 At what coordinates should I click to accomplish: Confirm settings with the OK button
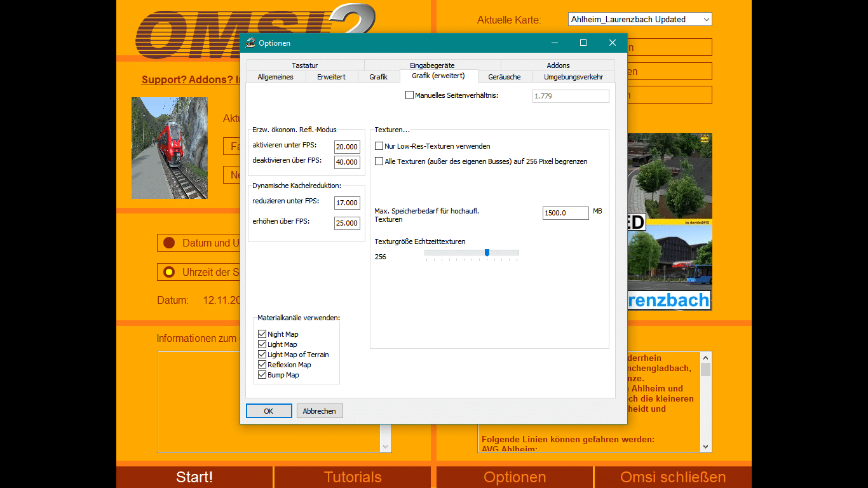click(x=269, y=411)
